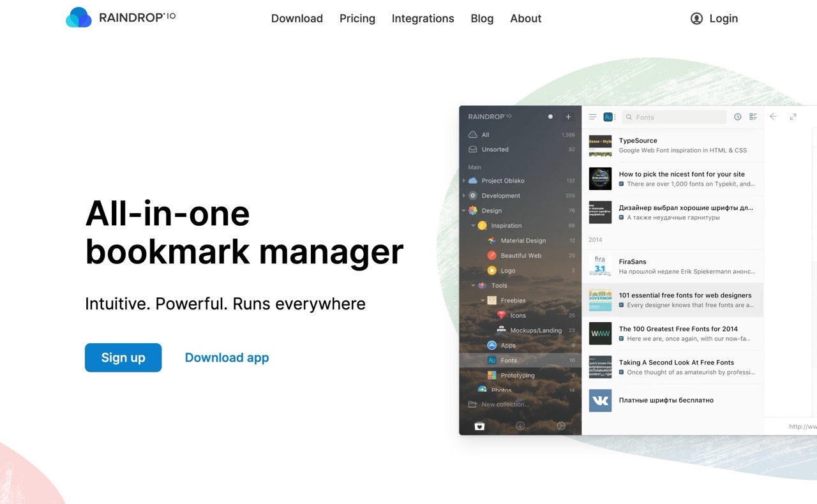Click the Raindrop.io logo icon

tap(79, 17)
